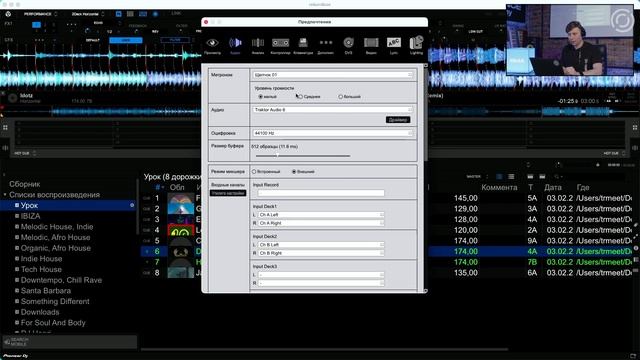
Task: Select the high metronome volume radio
Action: pos(340,97)
